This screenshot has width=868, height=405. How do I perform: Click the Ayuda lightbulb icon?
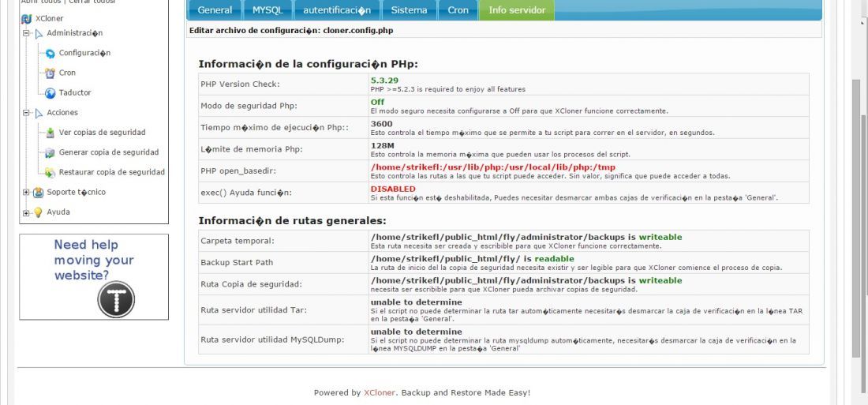click(38, 212)
